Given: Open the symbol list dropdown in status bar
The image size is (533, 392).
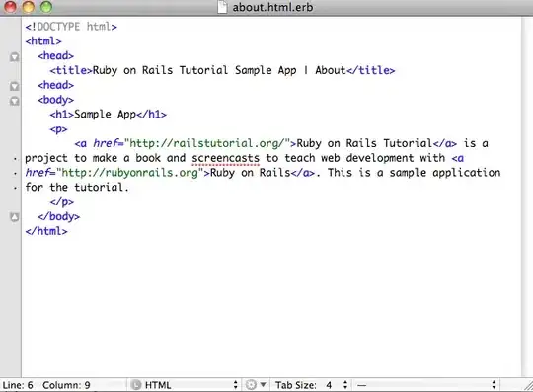Looking at the screenshot, I should coord(426,385).
